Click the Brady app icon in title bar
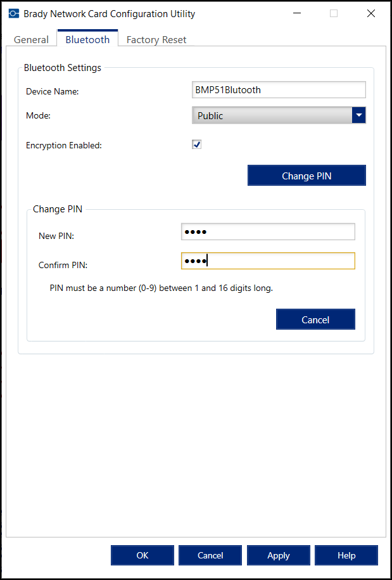 coord(14,14)
